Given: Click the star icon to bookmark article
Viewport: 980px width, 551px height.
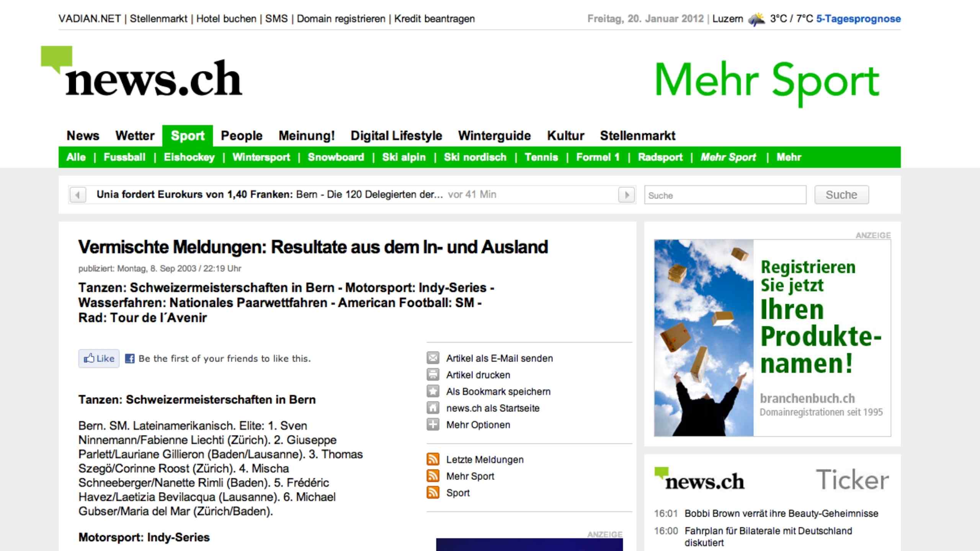Looking at the screenshot, I should [433, 391].
